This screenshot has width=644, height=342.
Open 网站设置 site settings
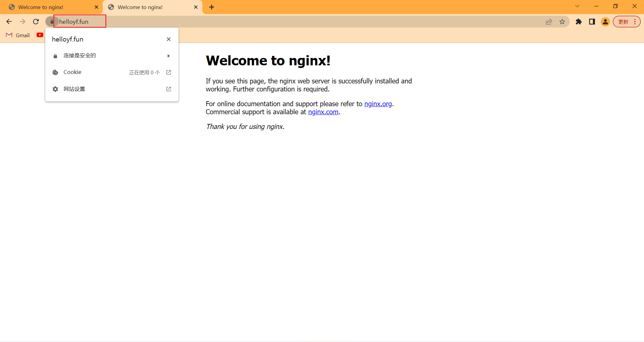(x=112, y=89)
